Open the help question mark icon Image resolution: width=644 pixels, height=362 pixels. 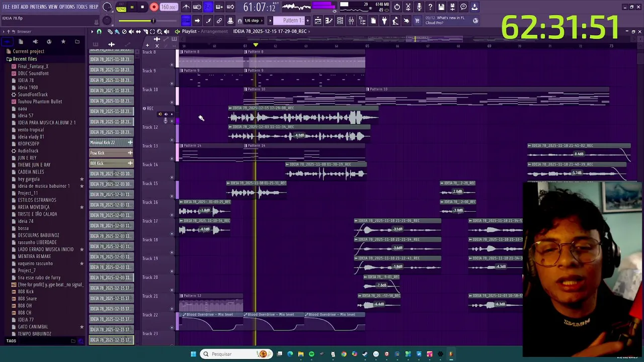pos(430,7)
